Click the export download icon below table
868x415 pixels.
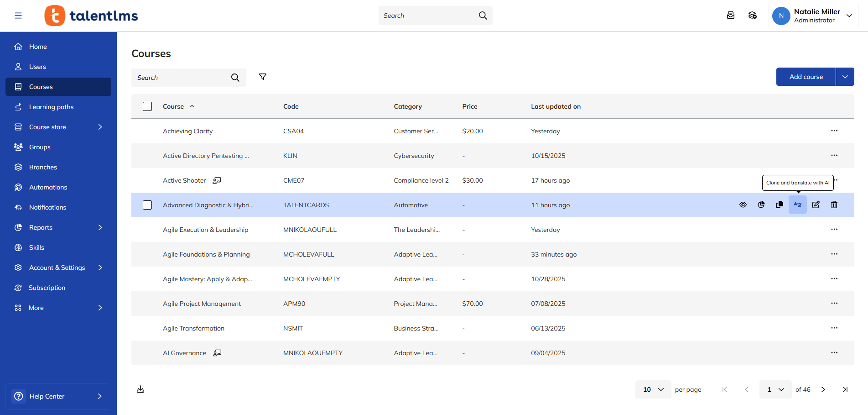[140, 389]
